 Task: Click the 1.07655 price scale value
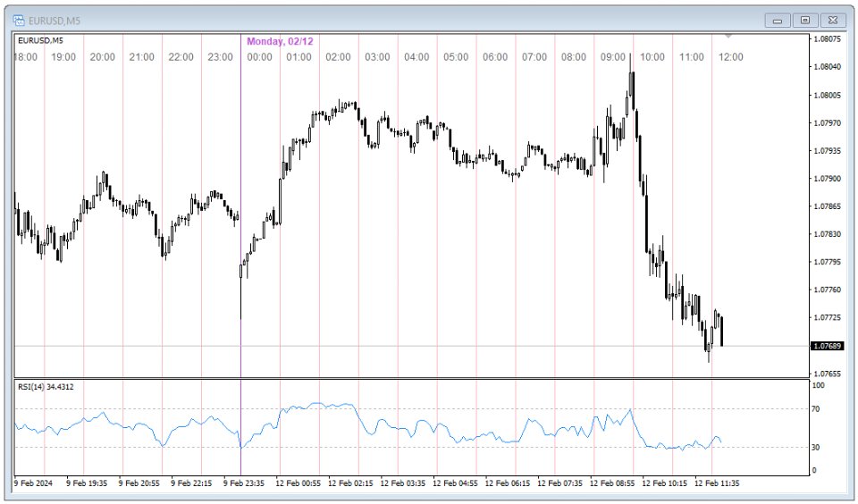(x=824, y=374)
